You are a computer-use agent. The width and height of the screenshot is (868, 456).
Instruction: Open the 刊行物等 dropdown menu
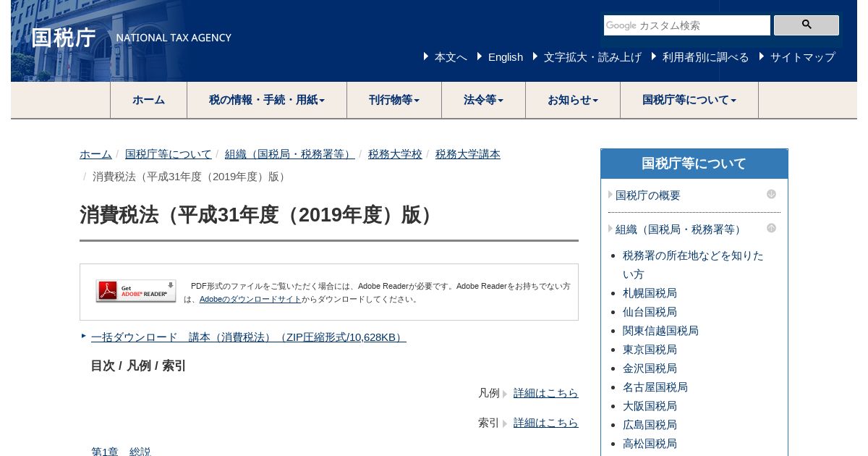point(394,100)
